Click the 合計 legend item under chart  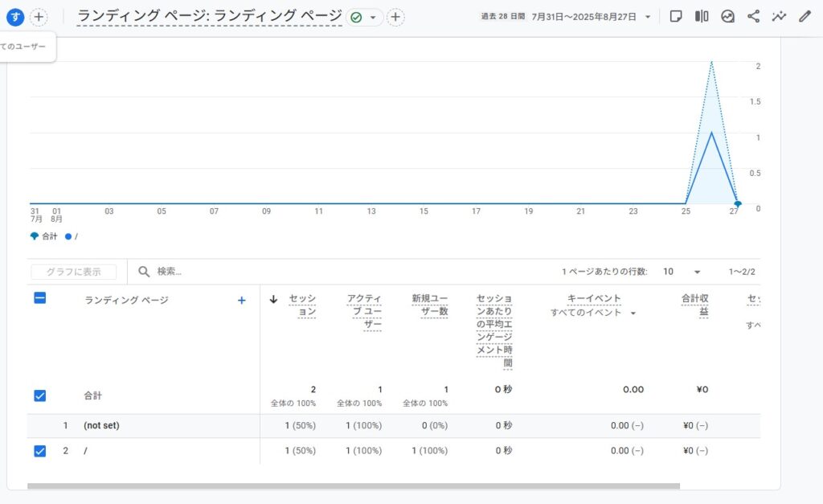[44, 236]
